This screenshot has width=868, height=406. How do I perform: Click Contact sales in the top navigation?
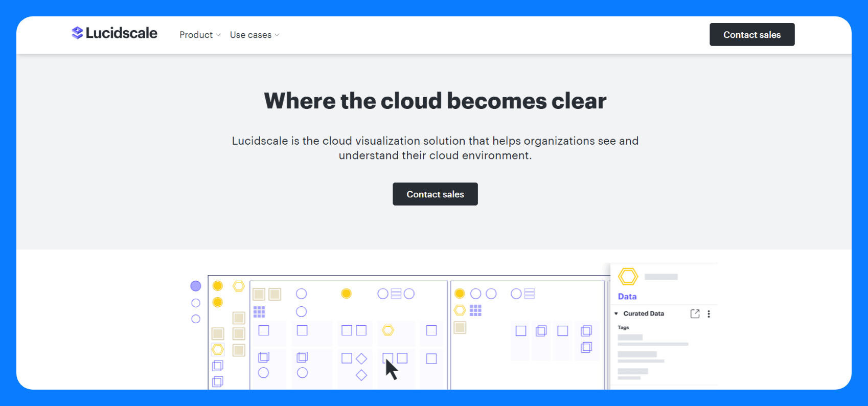tap(752, 35)
